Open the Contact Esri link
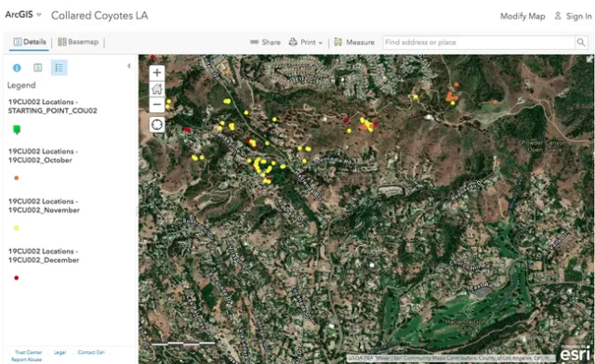This screenshot has height=364, width=595. pyautogui.click(x=91, y=352)
